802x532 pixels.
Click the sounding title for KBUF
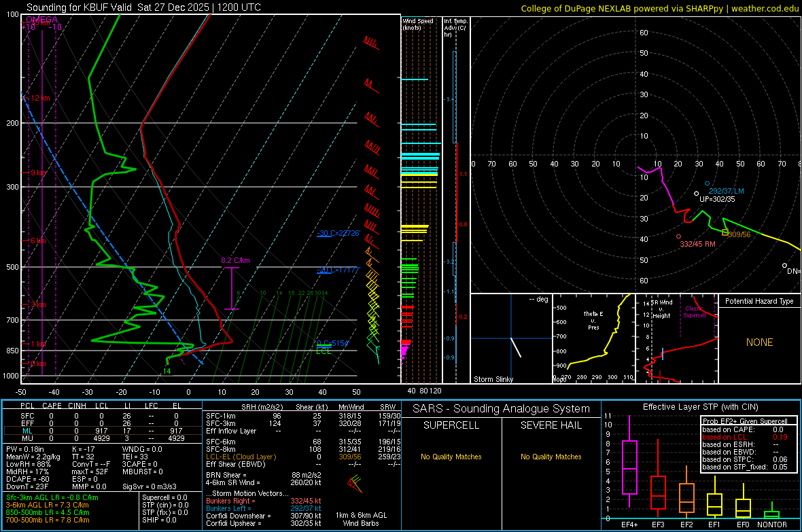143,7
